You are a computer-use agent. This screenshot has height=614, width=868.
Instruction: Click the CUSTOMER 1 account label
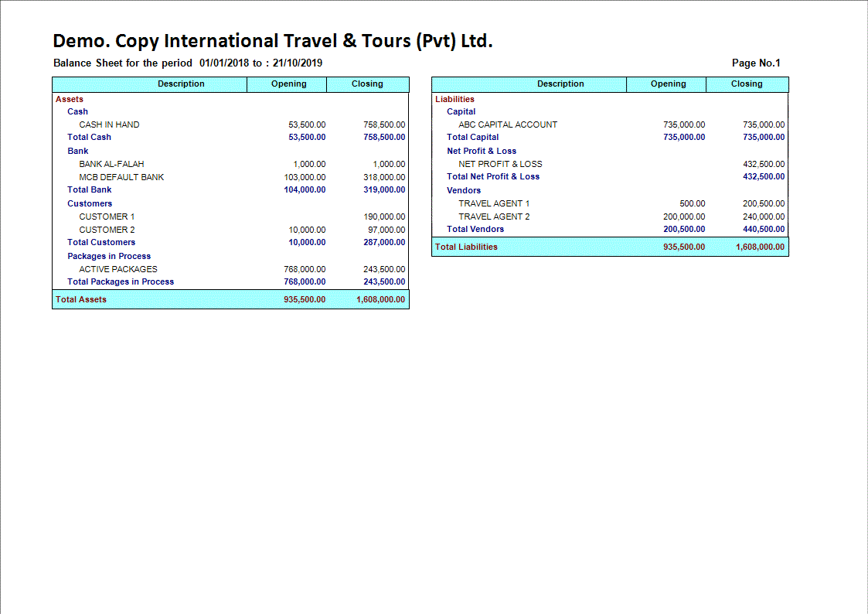click(107, 217)
